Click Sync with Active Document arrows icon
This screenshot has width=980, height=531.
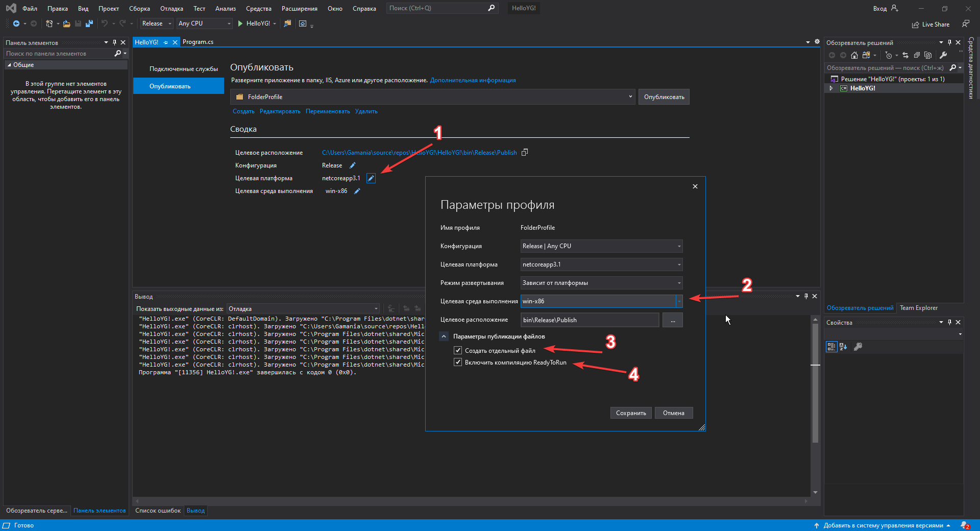(x=905, y=55)
